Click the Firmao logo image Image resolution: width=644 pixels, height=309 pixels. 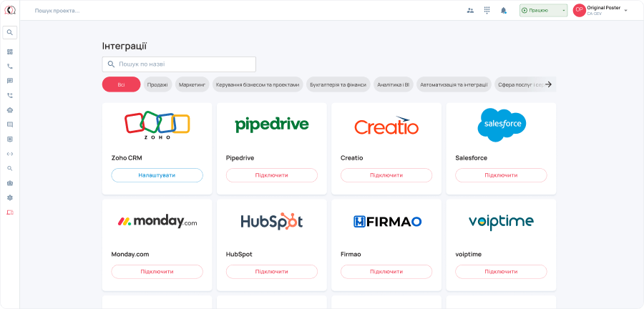click(387, 222)
